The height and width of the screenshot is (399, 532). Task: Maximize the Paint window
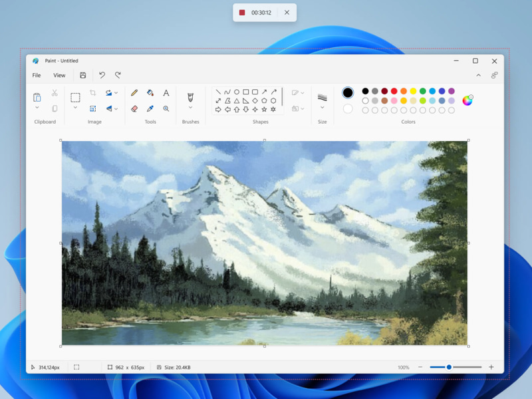pyautogui.click(x=475, y=61)
